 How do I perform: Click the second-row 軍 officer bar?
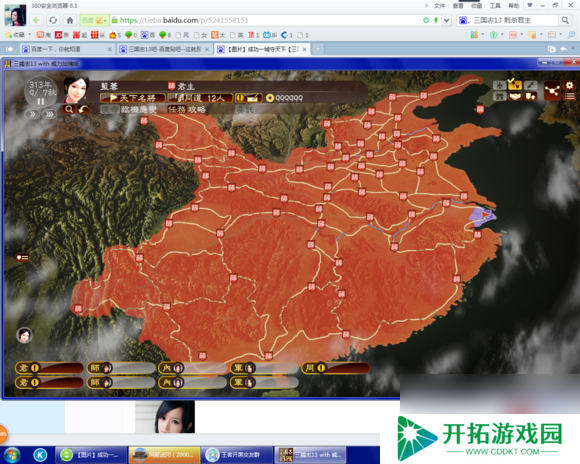264,382
